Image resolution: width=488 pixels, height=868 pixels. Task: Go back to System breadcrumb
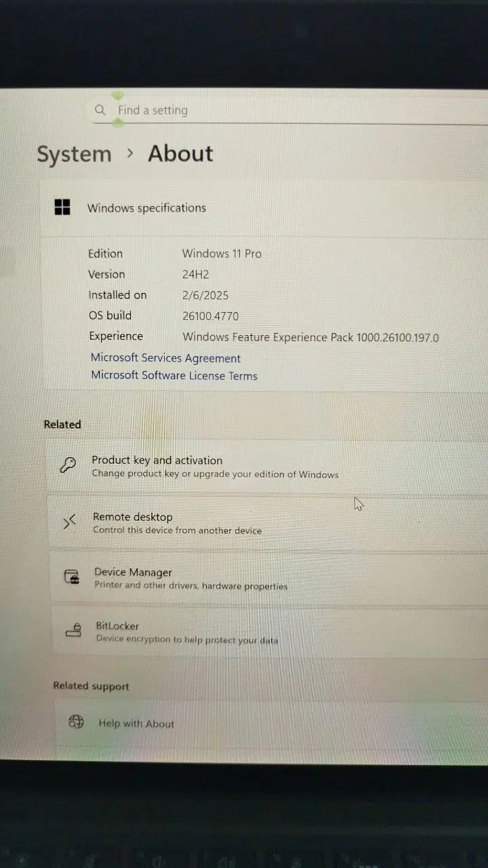[x=74, y=155]
